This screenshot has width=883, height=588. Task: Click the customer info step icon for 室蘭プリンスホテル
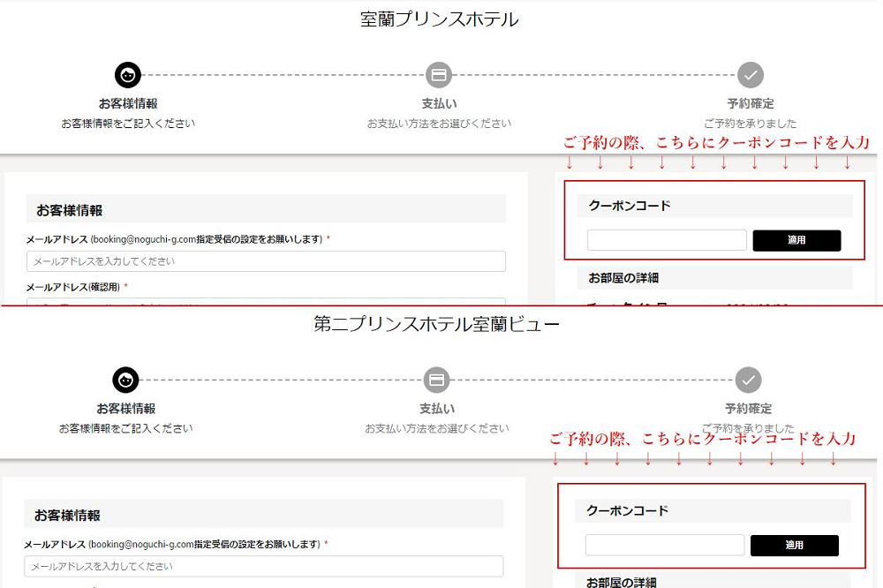point(128,75)
